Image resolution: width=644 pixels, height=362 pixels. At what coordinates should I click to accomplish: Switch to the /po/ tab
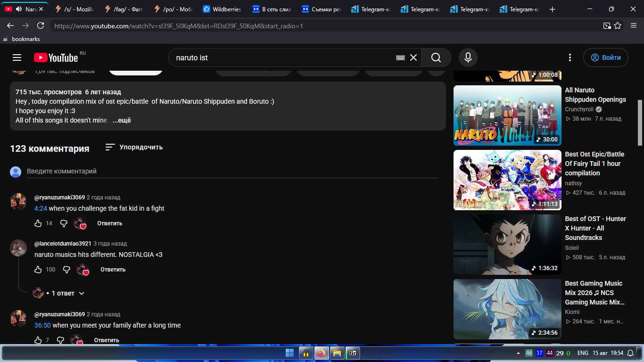point(173,9)
